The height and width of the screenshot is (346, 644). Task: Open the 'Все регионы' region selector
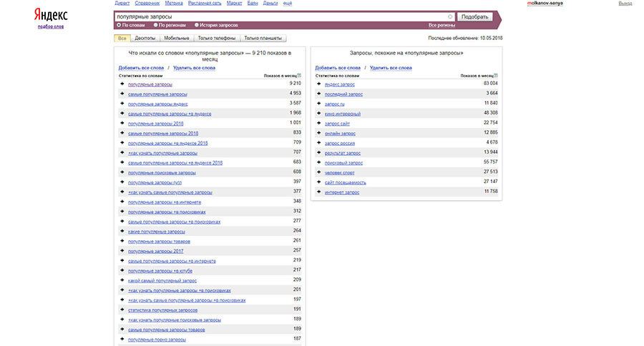pos(441,25)
